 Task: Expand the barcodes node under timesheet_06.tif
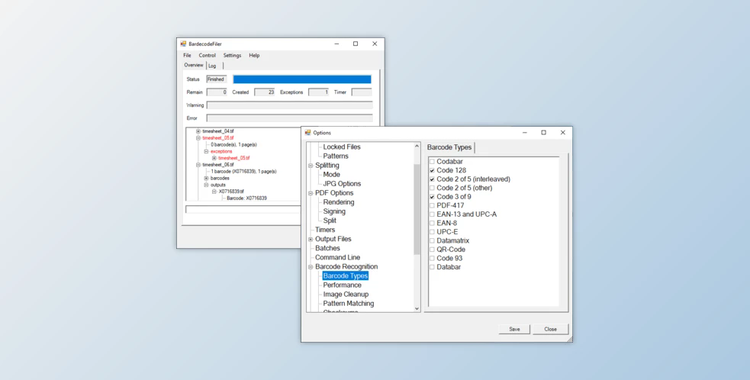[x=206, y=178]
